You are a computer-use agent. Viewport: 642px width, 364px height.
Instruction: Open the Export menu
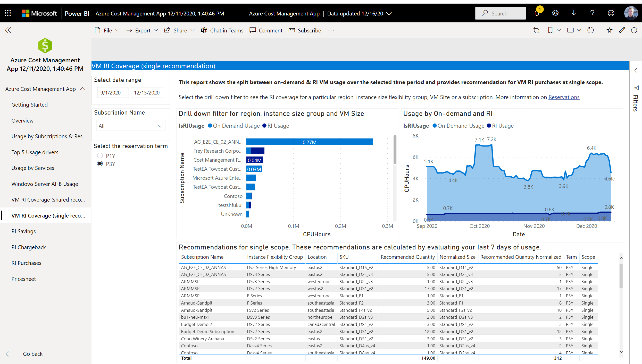pyautogui.click(x=142, y=30)
